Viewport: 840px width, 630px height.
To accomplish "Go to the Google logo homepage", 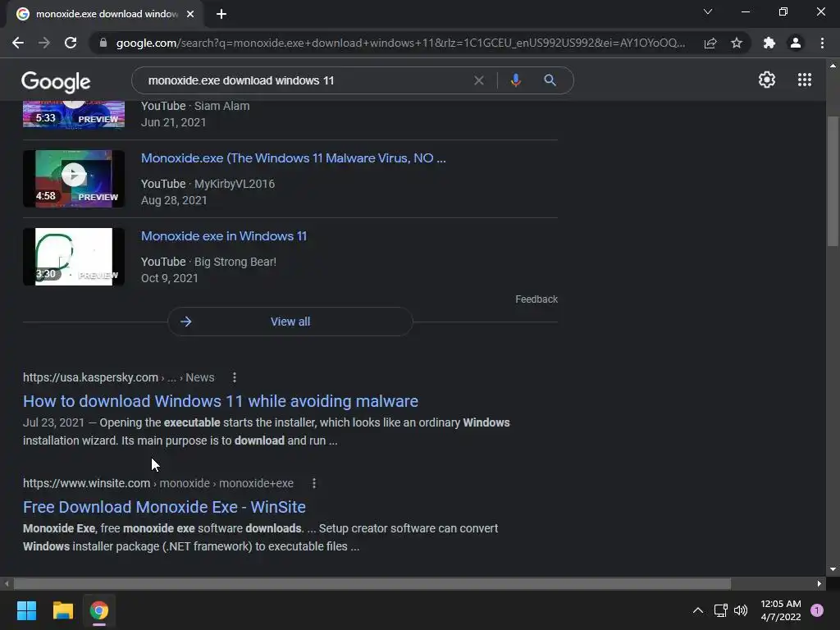I will click(x=56, y=81).
